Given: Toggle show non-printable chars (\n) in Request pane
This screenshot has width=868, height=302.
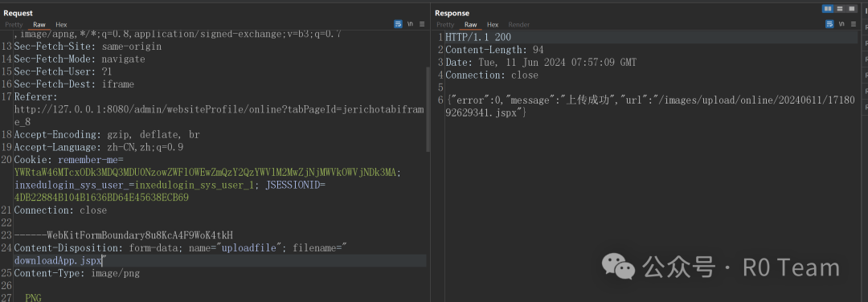Looking at the screenshot, I should click(x=410, y=24).
